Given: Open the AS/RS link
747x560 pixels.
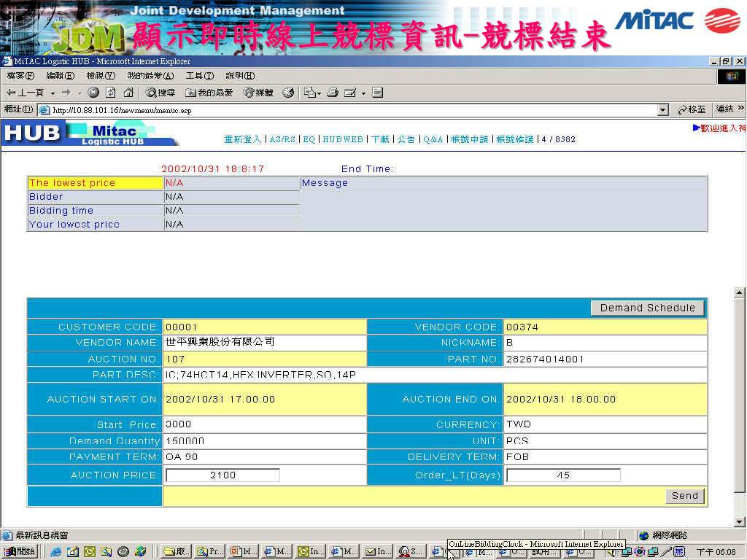Looking at the screenshot, I should [282, 139].
